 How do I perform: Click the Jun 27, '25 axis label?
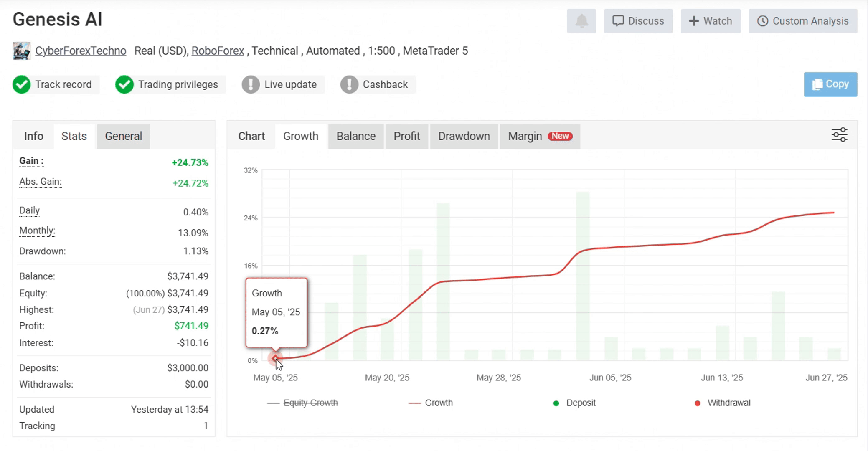826,378
